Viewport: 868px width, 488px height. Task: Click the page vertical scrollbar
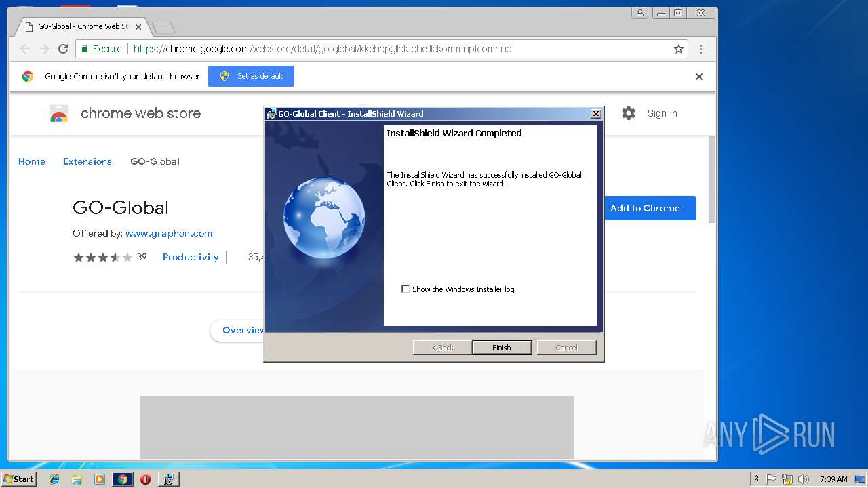click(x=711, y=178)
